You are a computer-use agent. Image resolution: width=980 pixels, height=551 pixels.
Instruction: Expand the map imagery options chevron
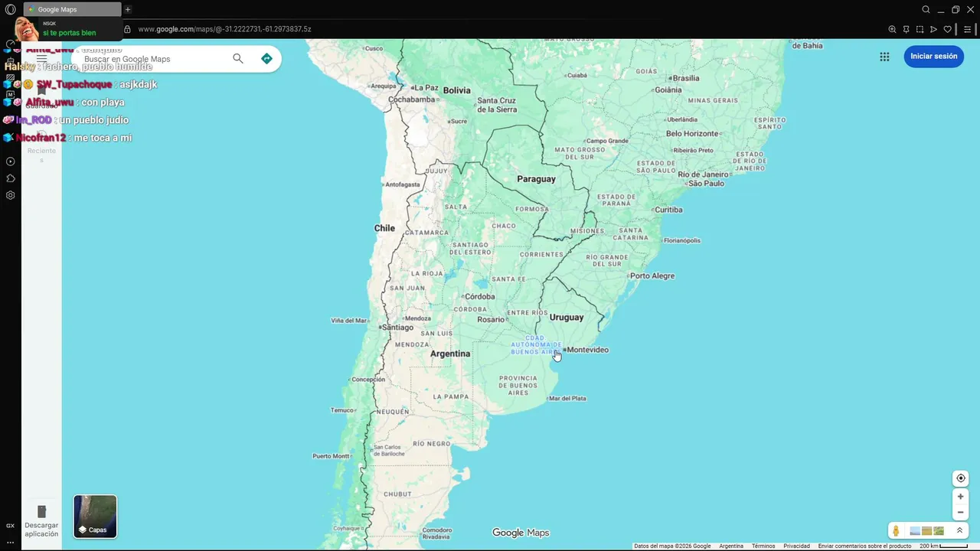(x=959, y=530)
